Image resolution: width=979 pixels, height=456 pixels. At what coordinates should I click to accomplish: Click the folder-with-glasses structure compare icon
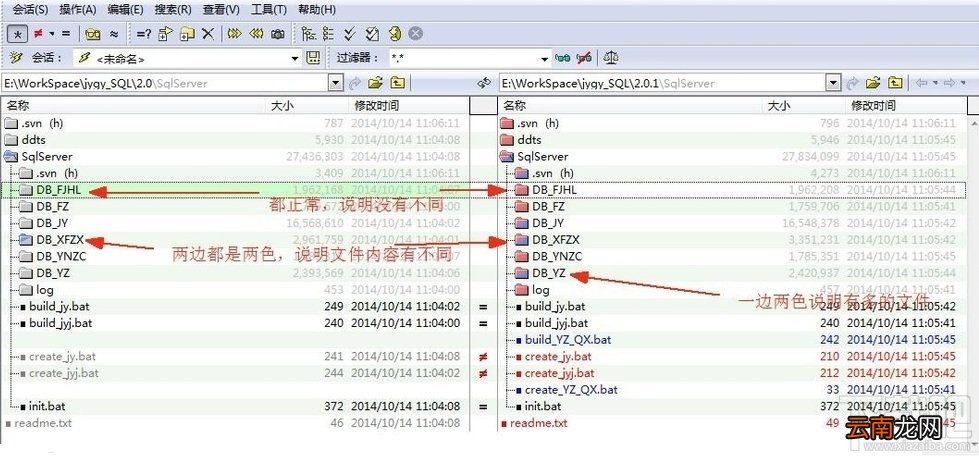(94, 34)
